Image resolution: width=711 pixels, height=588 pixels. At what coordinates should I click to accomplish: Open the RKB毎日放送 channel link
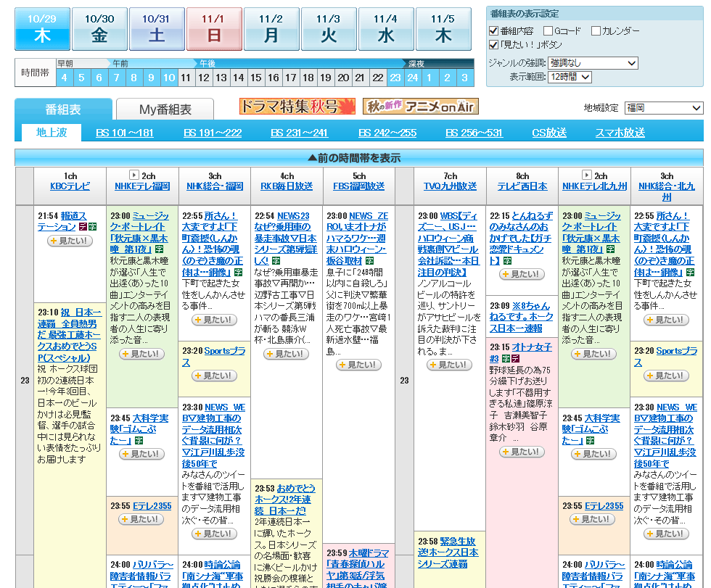[287, 186]
